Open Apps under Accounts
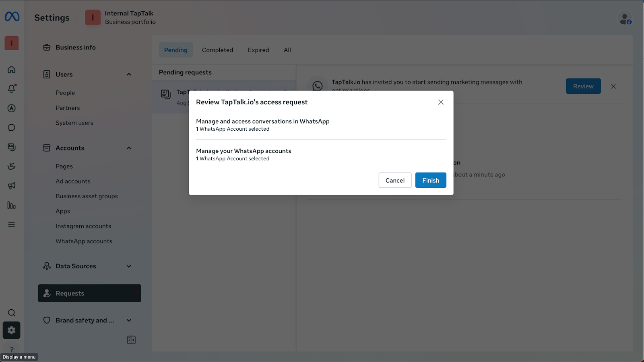Image resolution: width=644 pixels, height=362 pixels. pyautogui.click(x=63, y=211)
